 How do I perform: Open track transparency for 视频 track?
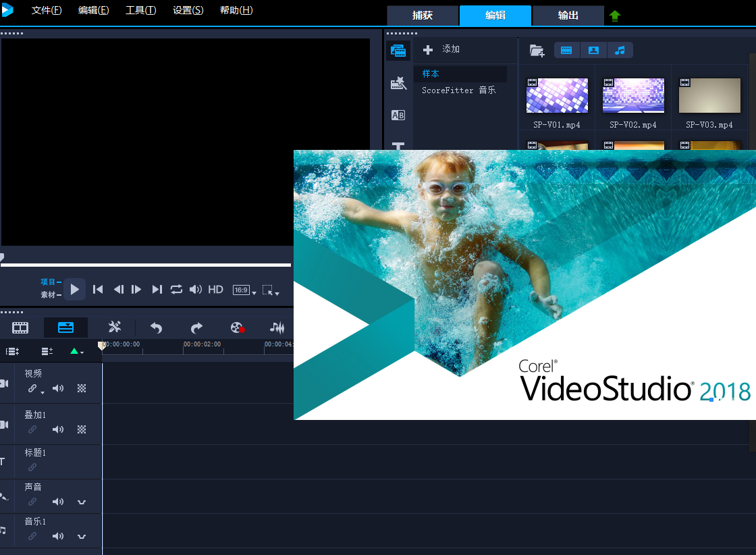point(82,388)
